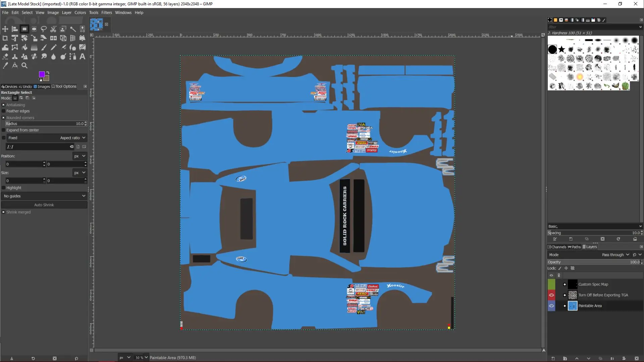Viewport: 644px width, 362px height.
Task: Select the Zoom magnifier tool
Action: pyautogui.click(x=24, y=66)
